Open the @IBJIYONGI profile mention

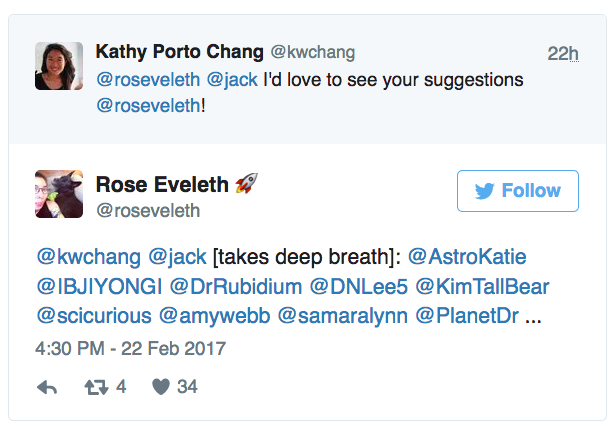[x=99, y=286]
